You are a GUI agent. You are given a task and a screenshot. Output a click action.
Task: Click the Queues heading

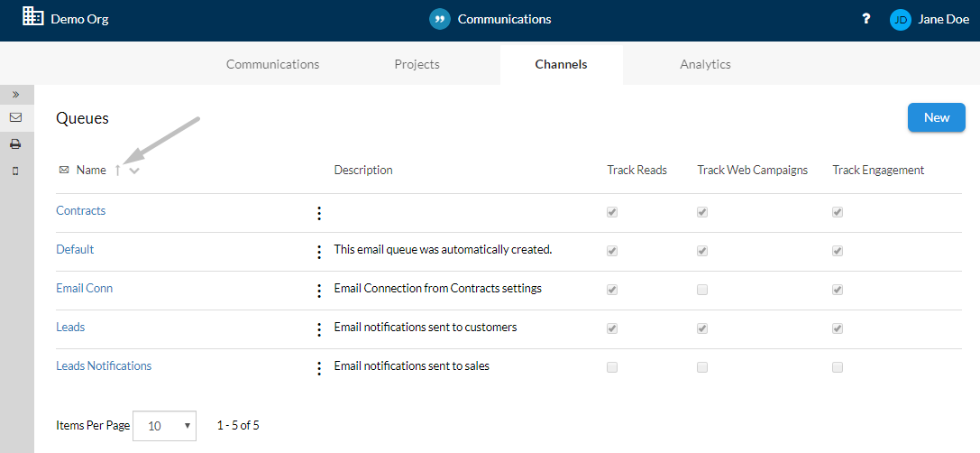pyautogui.click(x=83, y=118)
